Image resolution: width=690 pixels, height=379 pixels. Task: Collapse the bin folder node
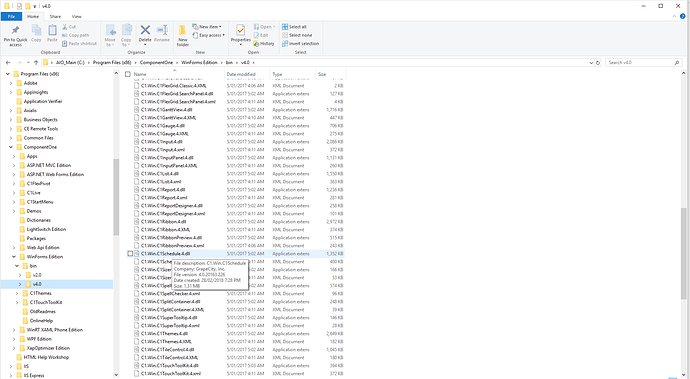point(17,266)
